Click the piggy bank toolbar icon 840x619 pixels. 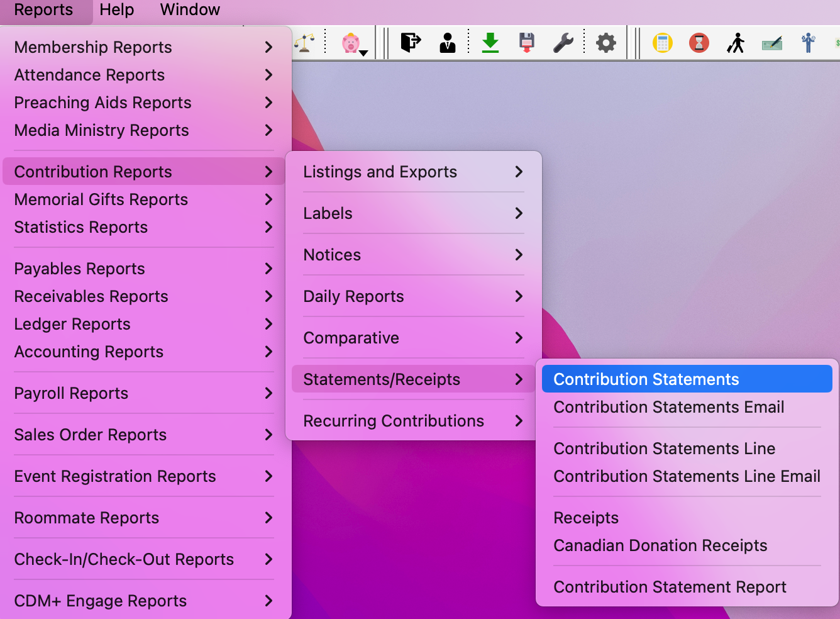coord(350,43)
